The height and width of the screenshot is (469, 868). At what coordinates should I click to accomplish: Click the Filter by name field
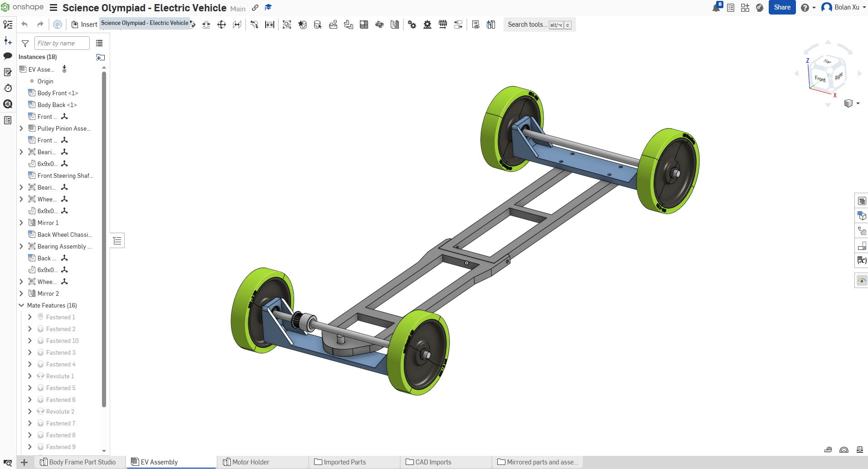click(62, 43)
